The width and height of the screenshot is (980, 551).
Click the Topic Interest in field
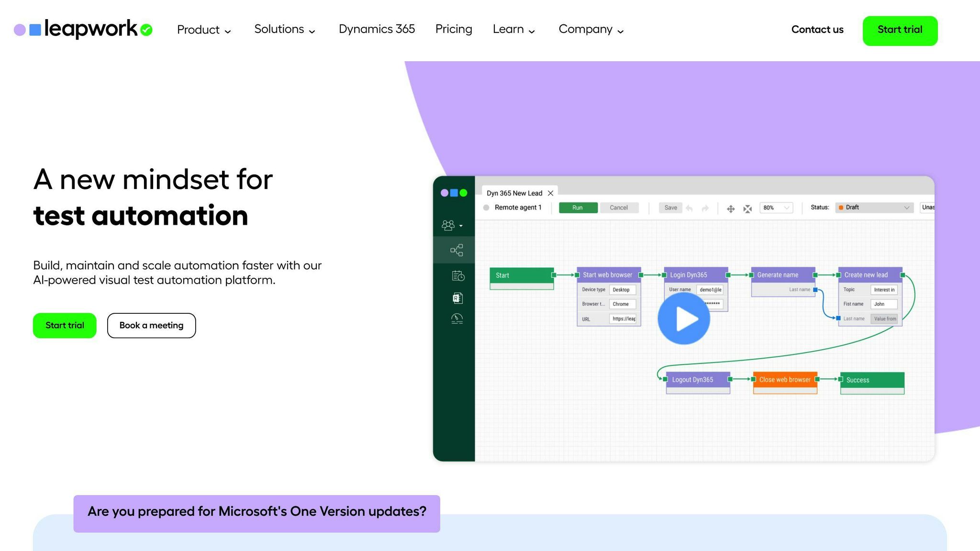884,290
